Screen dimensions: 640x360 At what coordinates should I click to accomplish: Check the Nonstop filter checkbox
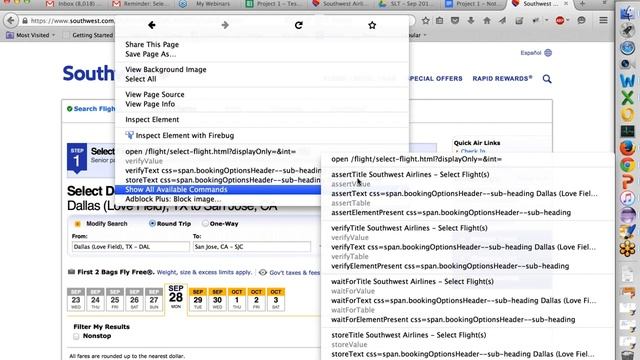(x=76, y=336)
